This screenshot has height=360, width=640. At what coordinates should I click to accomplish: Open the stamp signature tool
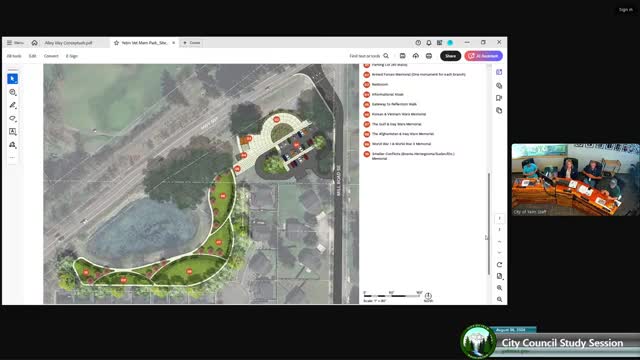click(x=12, y=145)
